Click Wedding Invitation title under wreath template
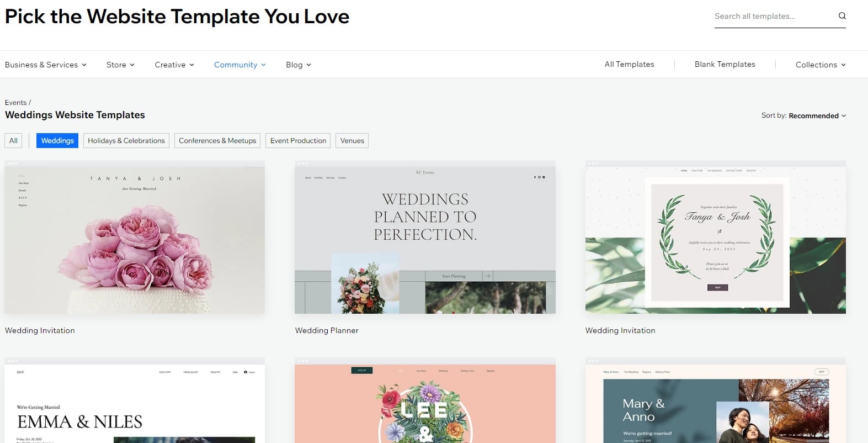This screenshot has height=443, width=868. point(620,330)
